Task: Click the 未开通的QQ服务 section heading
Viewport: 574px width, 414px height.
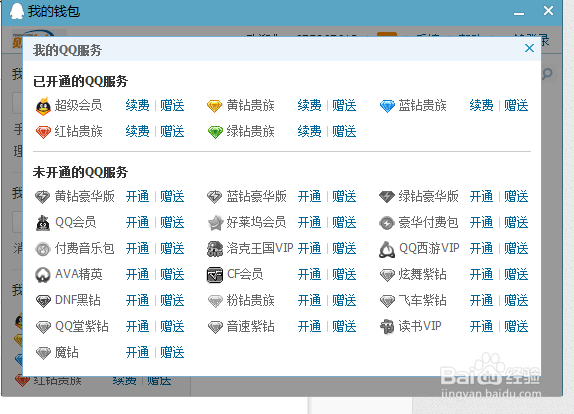Action: tap(80, 172)
